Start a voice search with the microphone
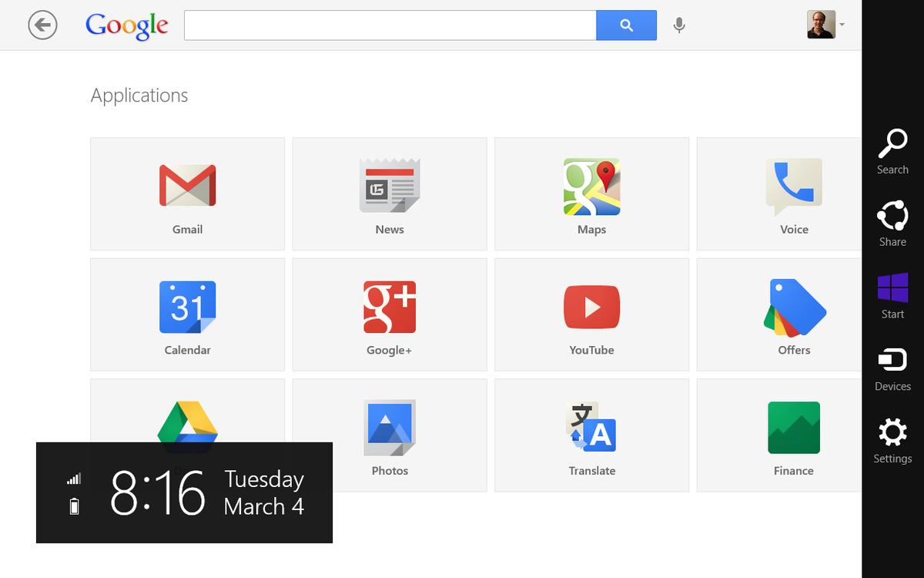924x578 pixels. click(679, 25)
